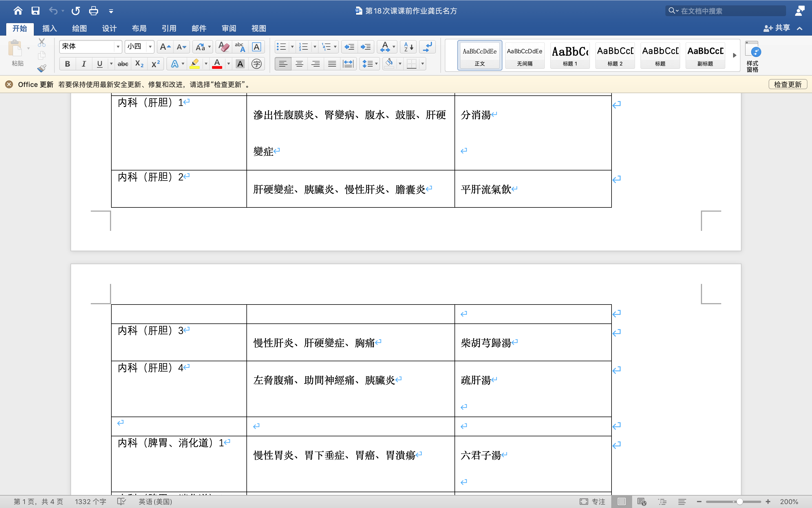
Task: Create numbered list
Action: (304, 47)
